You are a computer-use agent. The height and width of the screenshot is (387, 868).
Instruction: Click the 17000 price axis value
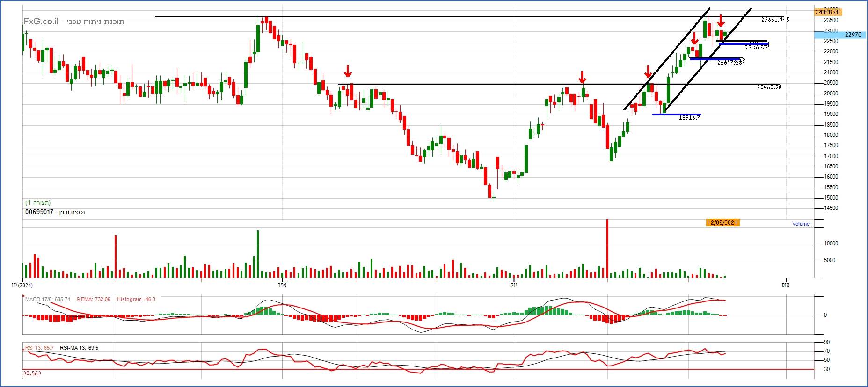tap(831, 156)
